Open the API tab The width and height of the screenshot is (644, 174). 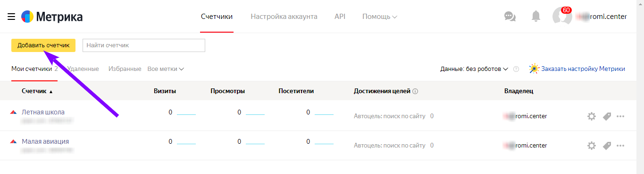340,17
